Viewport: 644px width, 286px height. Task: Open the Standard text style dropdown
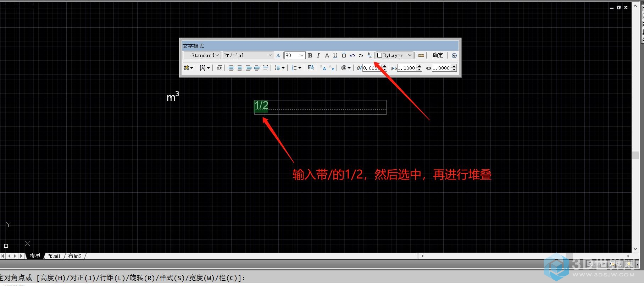point(202,55)
